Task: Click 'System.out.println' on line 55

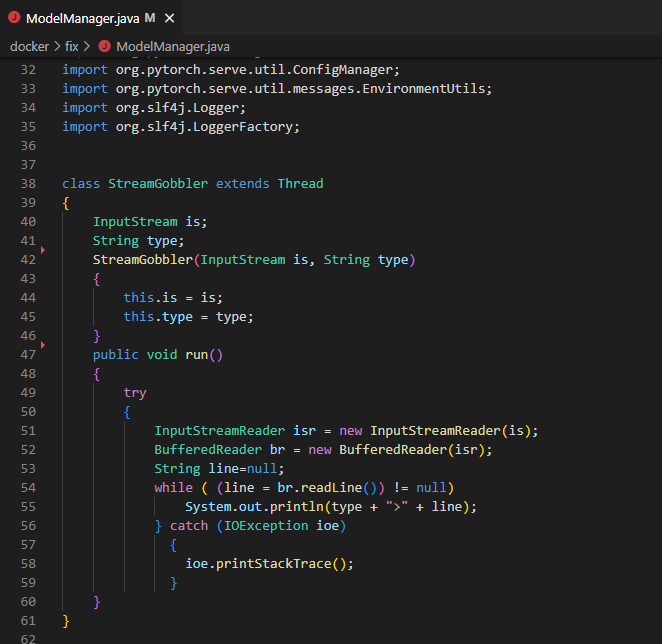Action: coord(254,507)
